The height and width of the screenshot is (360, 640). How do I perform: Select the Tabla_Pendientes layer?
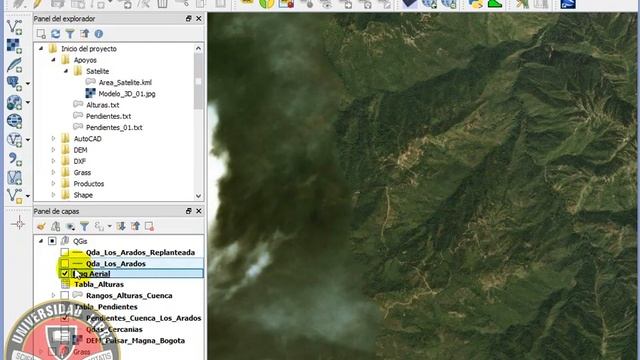tap(106, 307)
